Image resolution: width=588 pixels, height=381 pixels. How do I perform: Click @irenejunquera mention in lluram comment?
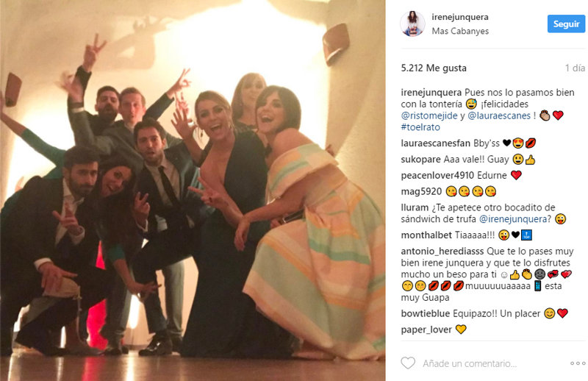click(513, 219)
